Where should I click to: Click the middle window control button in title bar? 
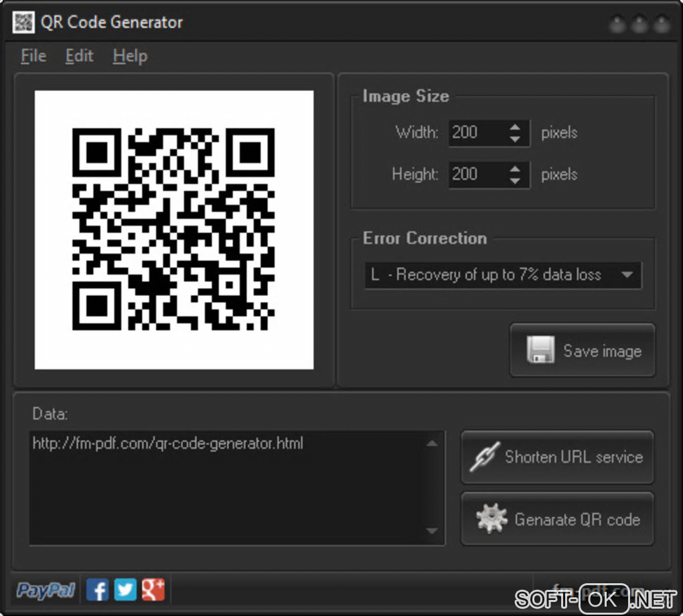coord(639,24)
